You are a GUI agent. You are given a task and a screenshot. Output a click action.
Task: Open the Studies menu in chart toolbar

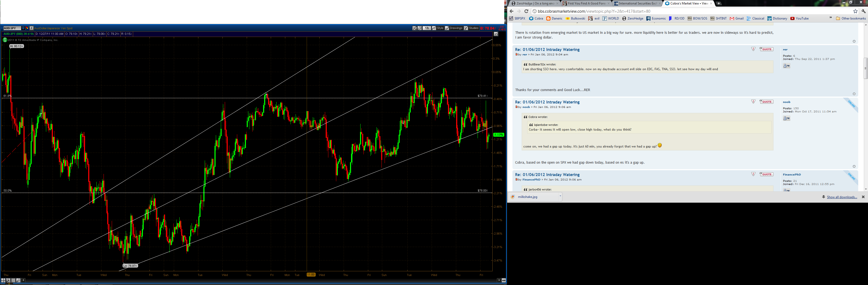(x=472, y=28)
